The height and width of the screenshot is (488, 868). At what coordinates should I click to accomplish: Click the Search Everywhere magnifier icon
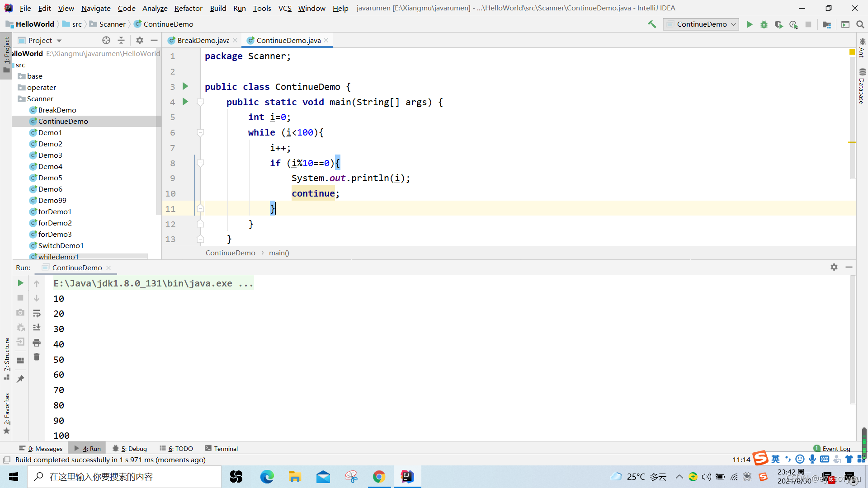[860, 24]
